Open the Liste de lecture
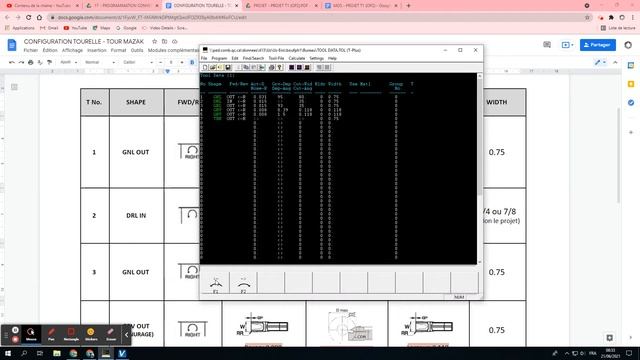The image size is (640, 360). pos(618,28)
